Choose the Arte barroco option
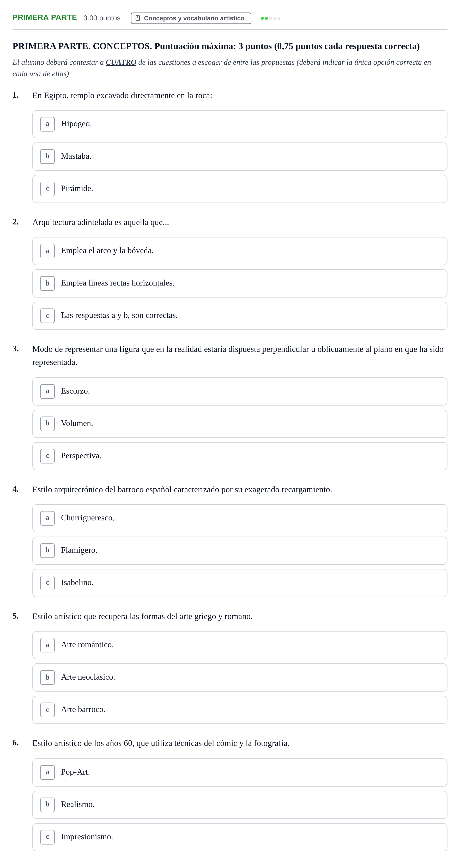This screenshot has height=868, width=460. coord(240,710)
